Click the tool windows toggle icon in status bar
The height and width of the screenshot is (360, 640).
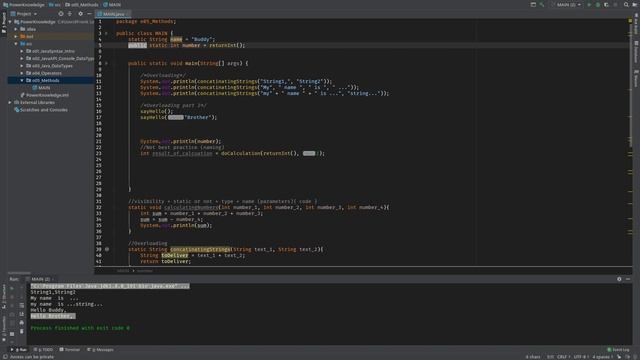5,357
